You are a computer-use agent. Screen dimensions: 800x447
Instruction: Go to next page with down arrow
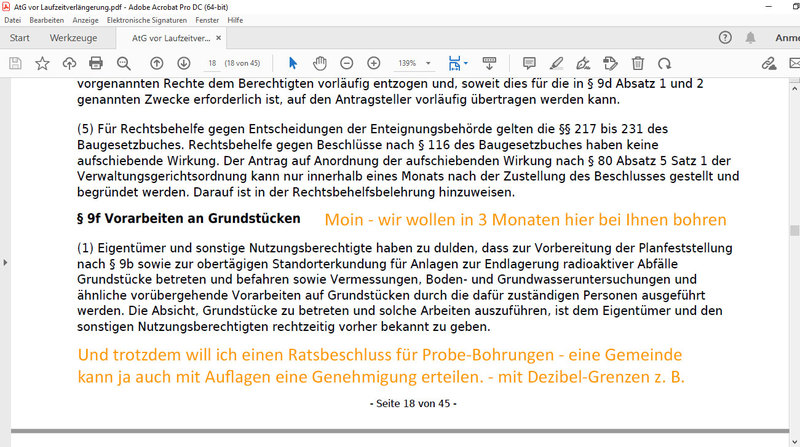pos(183,63)
